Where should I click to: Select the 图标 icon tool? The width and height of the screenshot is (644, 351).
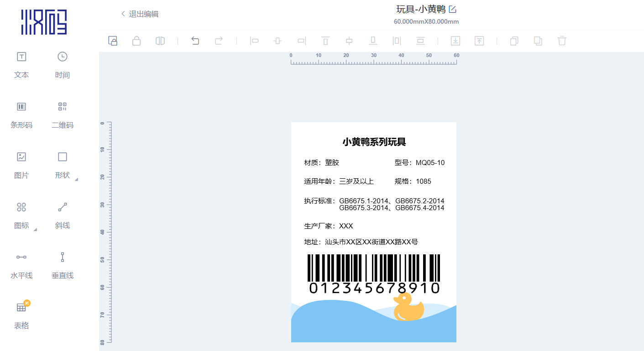pos(21,215)
